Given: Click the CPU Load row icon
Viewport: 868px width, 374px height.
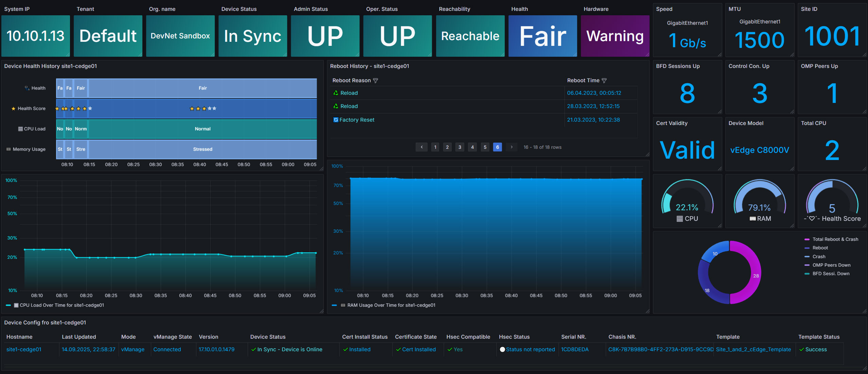Looking at the screenshot, I should [20, 129].
